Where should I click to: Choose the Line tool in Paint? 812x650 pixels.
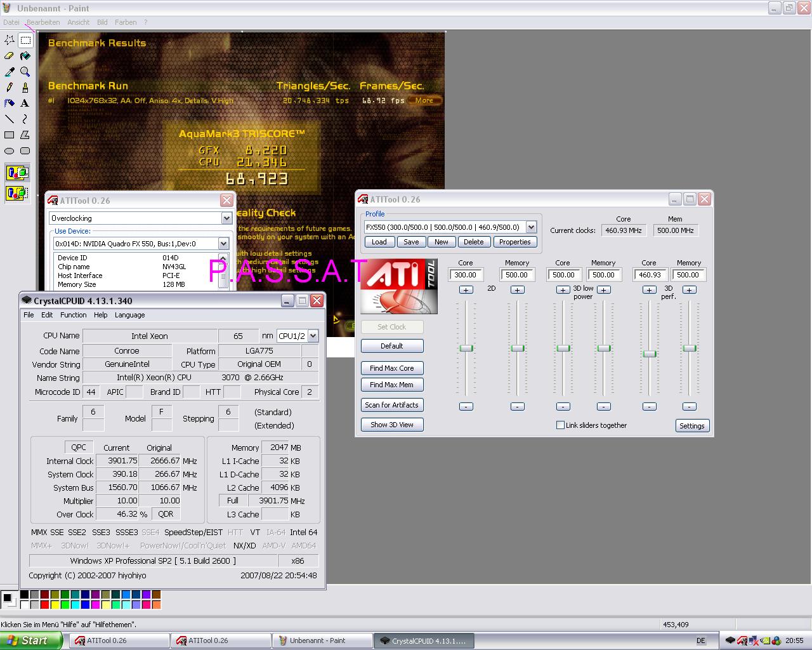pyautogui.click(x=10, y=119)
